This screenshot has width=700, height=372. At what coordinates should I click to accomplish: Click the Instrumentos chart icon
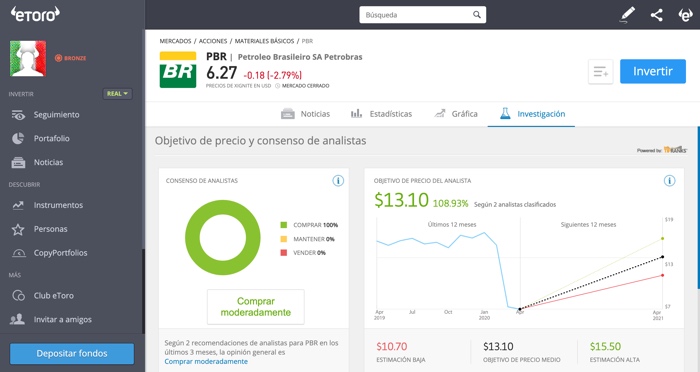[18, 205]
